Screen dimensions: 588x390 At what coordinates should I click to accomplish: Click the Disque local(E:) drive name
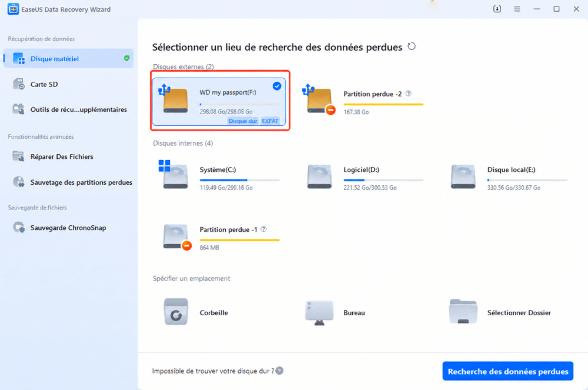pos(511,169)
